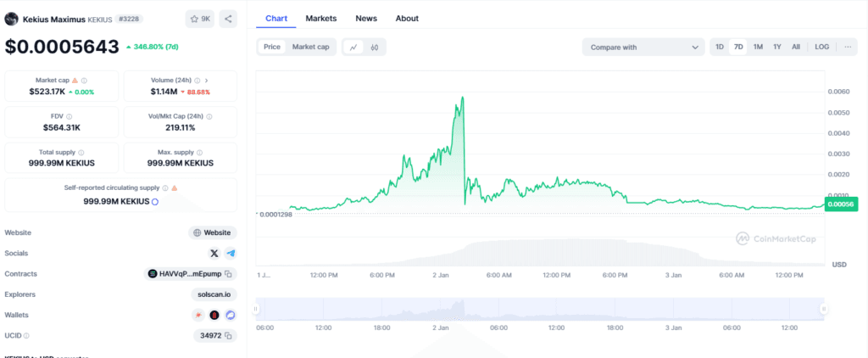Switch to candlestick chart view icon

(374, 48)
